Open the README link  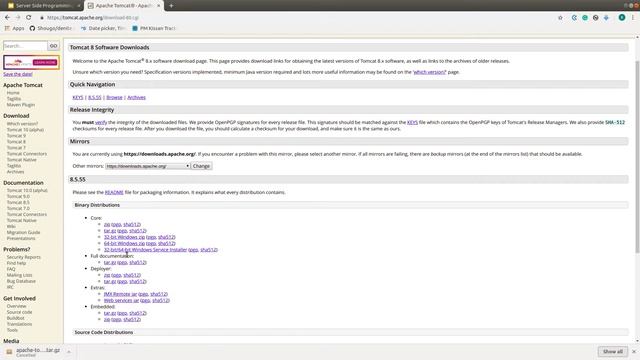pos(114,192)
